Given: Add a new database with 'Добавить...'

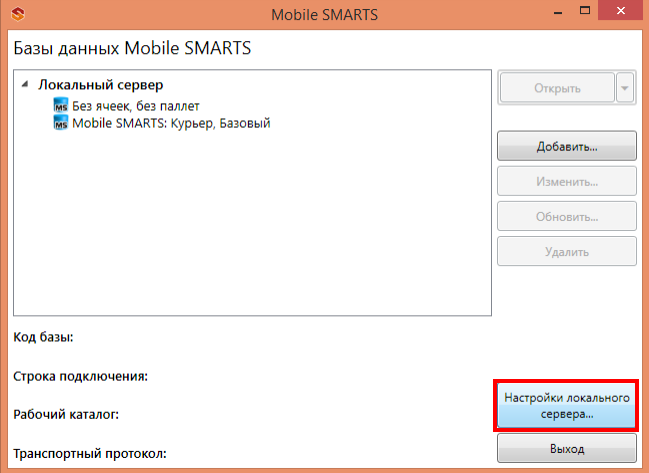Looking at the screenshot, I should (x=567, y=146).
